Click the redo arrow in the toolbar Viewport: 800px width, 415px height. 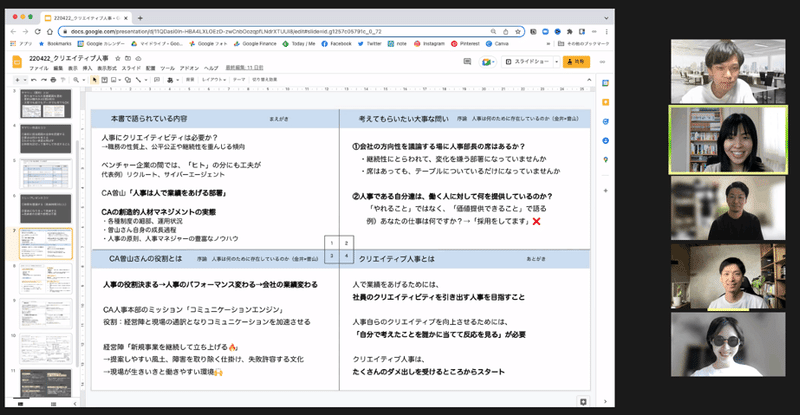pyautogui.click(x=43, y=80)
